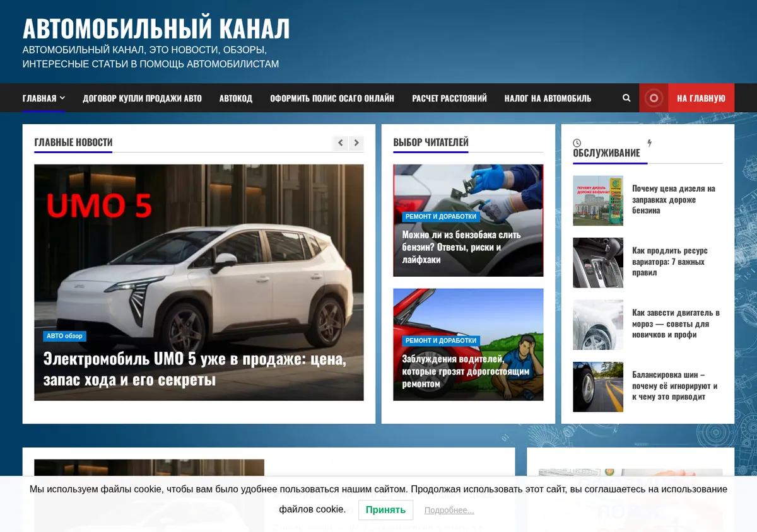Image resolution: width=757 pixels, height=532 pixels.
Task: Open the diesel price article thumbnail
Action: (598, 200)
